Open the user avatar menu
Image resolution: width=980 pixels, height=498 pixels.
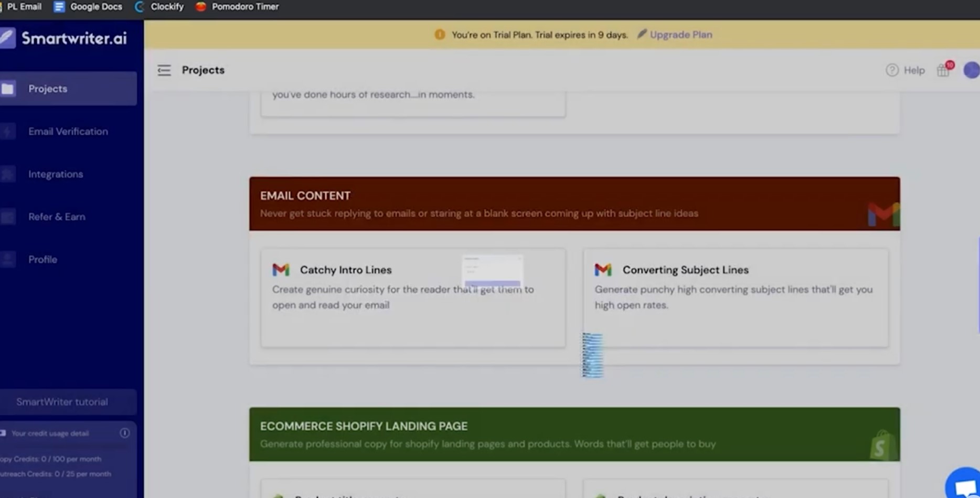[x=972, y=70]
